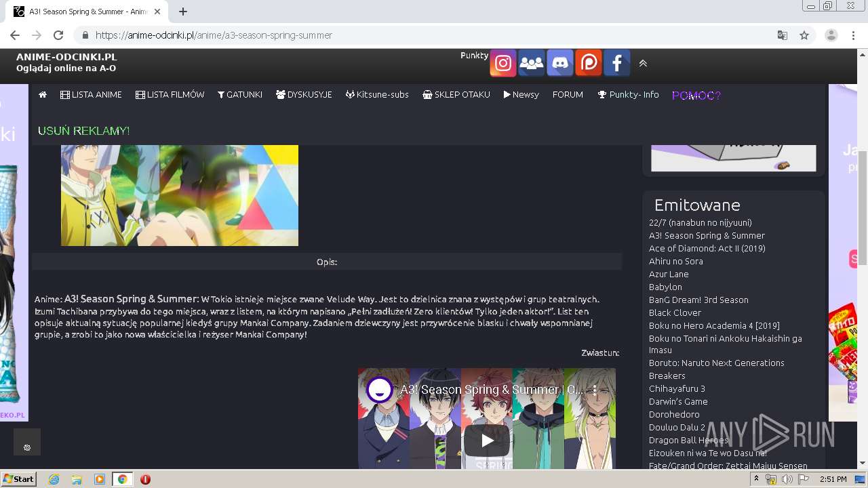Click ANIME-ODCINKI.PL site logo text
This screenshot has width=868, height=488.
pos(66,57)
